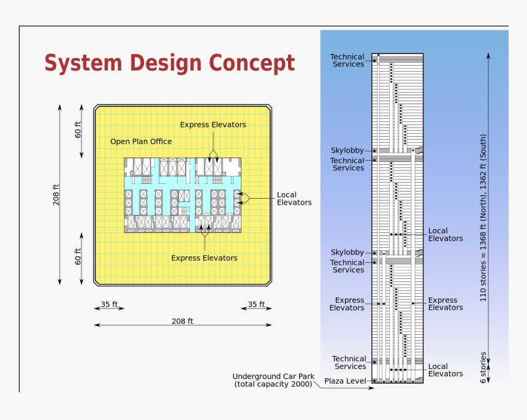Toggle the Open Plan Office area
Screen dimensions: 527x420
click(141, 141)
